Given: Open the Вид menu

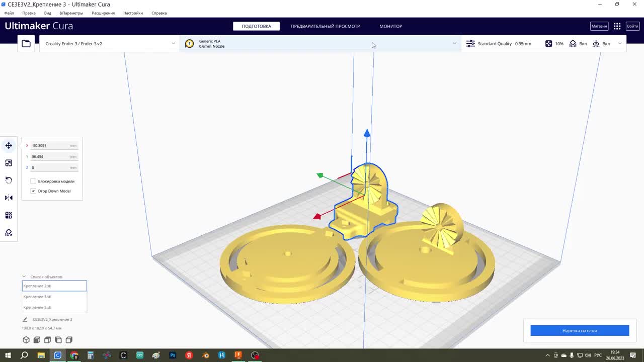Looking at the screenshot, I should pos(48,13).
